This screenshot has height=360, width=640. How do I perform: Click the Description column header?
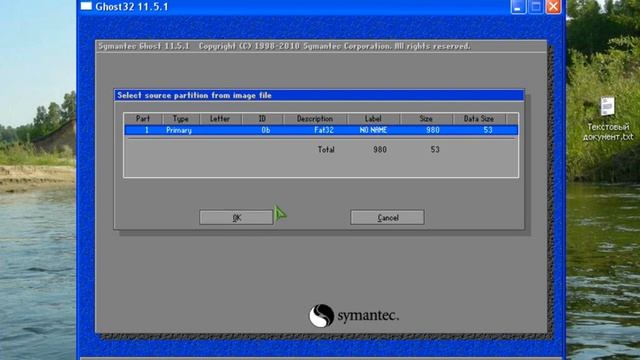315,119
